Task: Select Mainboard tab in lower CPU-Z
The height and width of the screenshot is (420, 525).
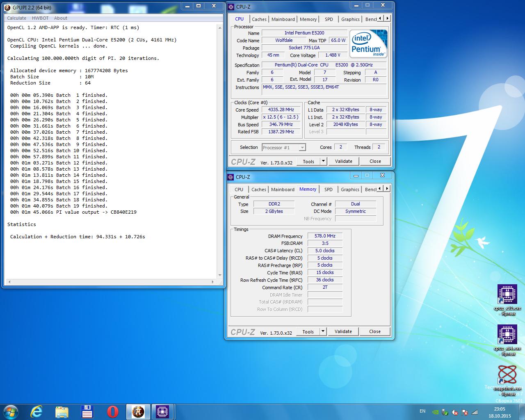Action: pyautogui.click(x=283, y=189)
